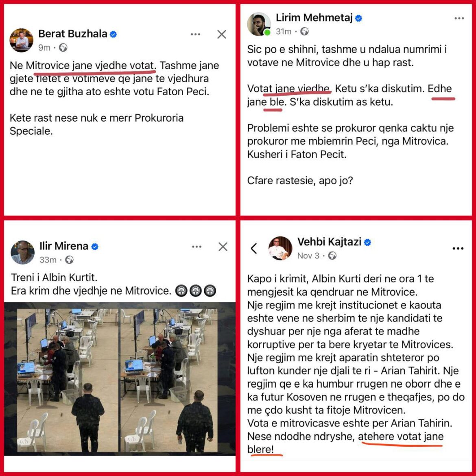Click the globe privacy icon beside 31m

304,31
